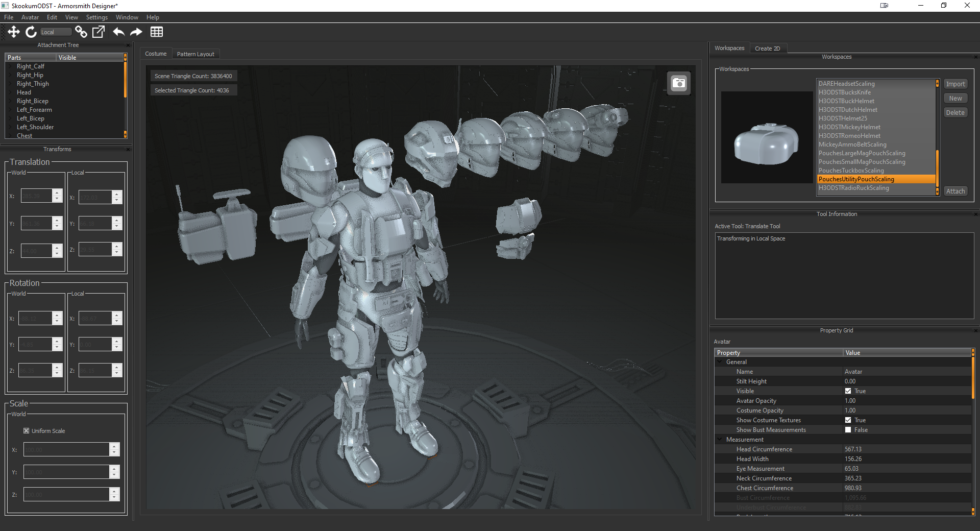Image resolution: width=980 pixels, height=531 pixels.
Task: Click the Import workspace button
Action: [955, 84]
